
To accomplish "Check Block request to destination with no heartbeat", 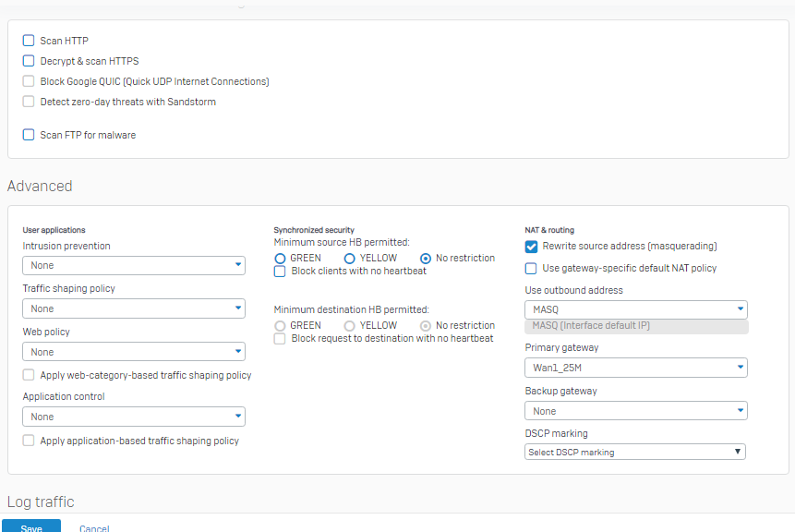I will (x=281, y=339).
